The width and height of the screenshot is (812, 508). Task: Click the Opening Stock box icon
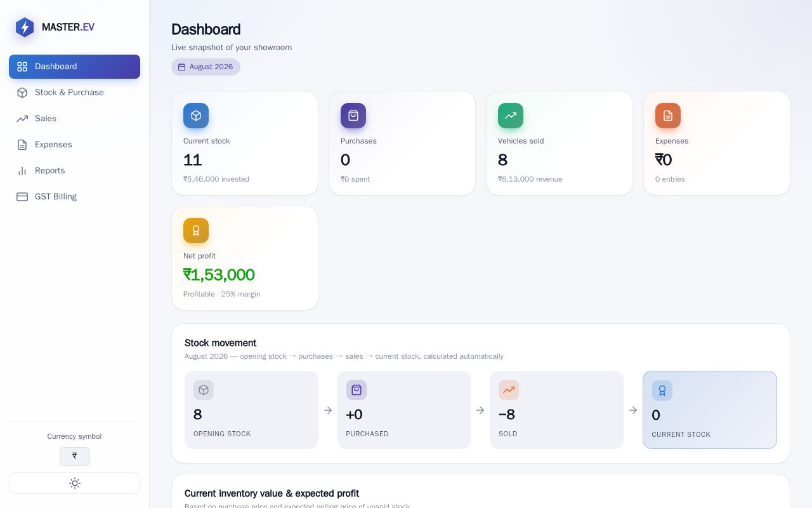pyautogui.click(x=204, y=390)
